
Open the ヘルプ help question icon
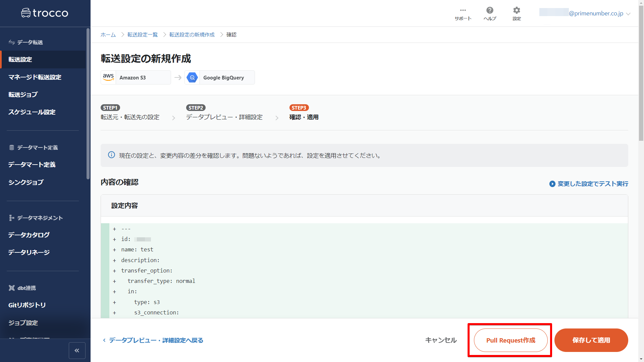[x=490, y=14]
